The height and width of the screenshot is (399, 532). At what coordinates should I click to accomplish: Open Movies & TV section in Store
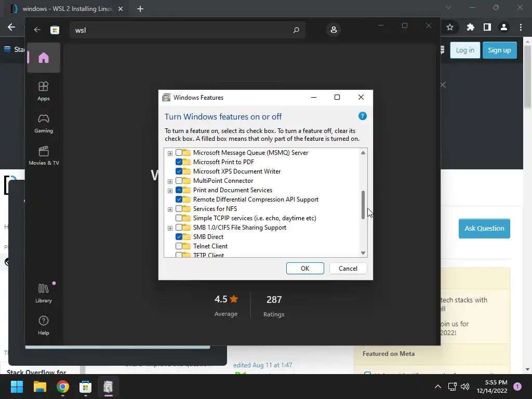44,155
